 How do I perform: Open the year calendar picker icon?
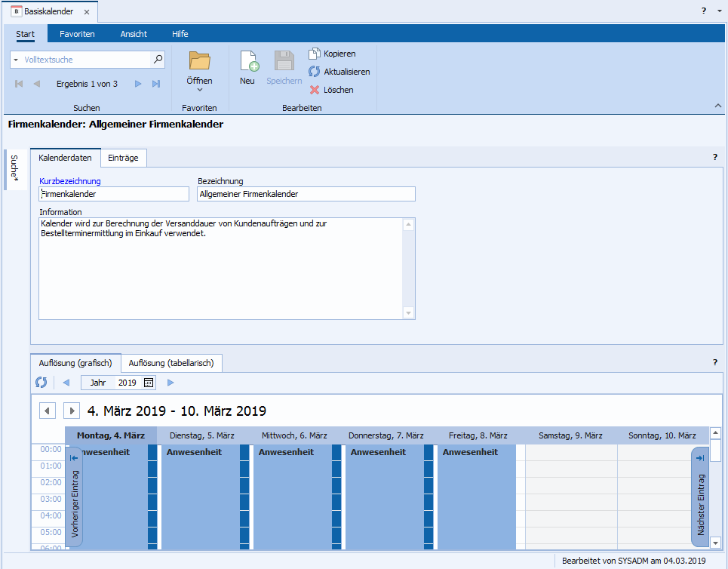click(x=149, y=383)
